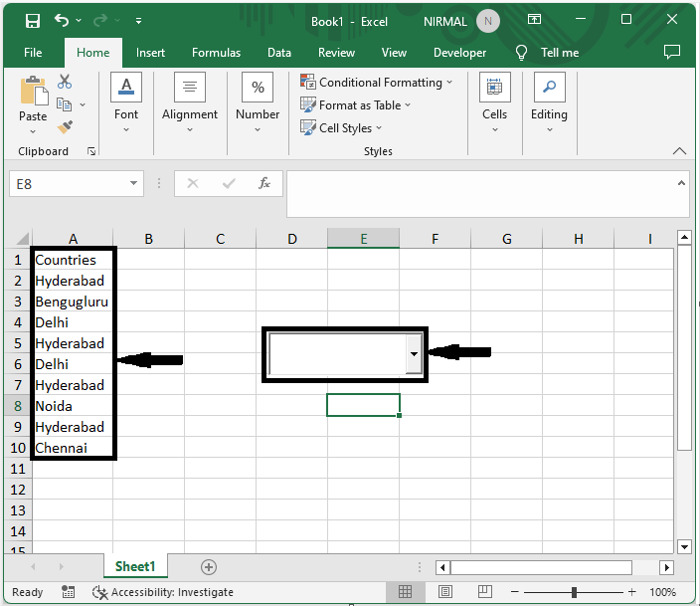Image resolution: width=700 pixels, height=606 pixels.
Task: Click the Name Box showing E8
Action: click(68, 184)
